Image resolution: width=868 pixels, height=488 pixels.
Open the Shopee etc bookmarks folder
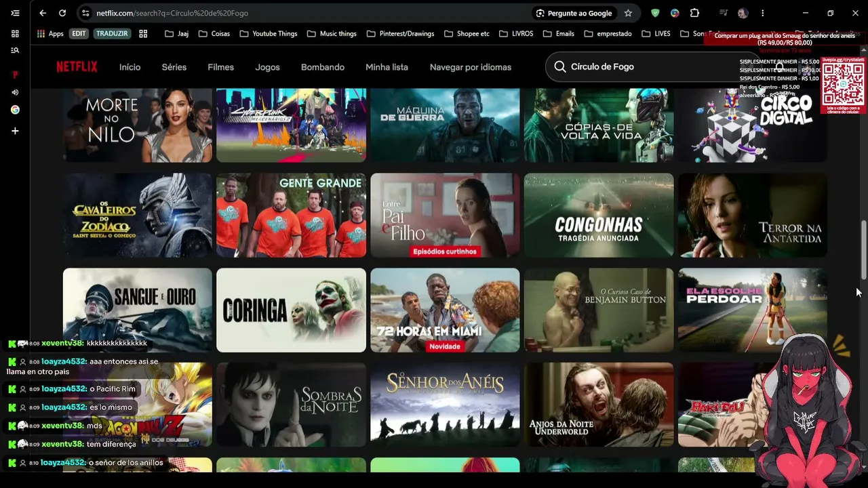(x=467, y=34)
